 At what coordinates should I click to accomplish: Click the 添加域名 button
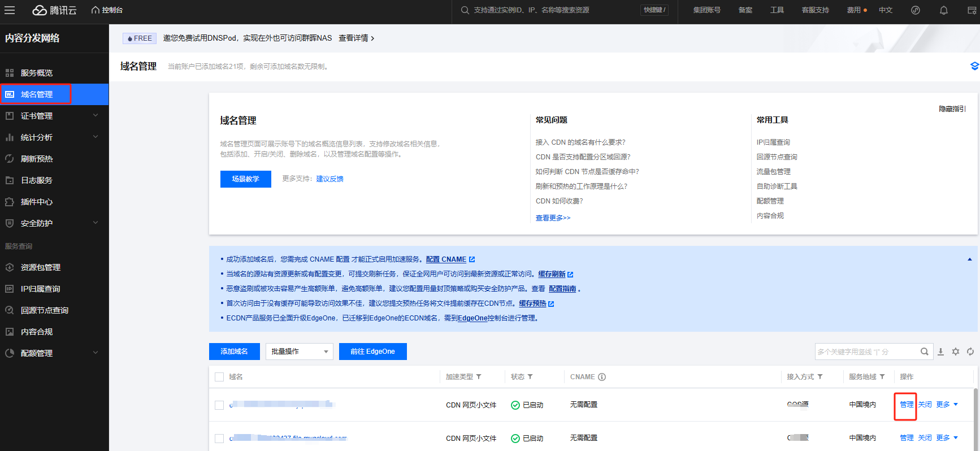[x=235, y=352]
